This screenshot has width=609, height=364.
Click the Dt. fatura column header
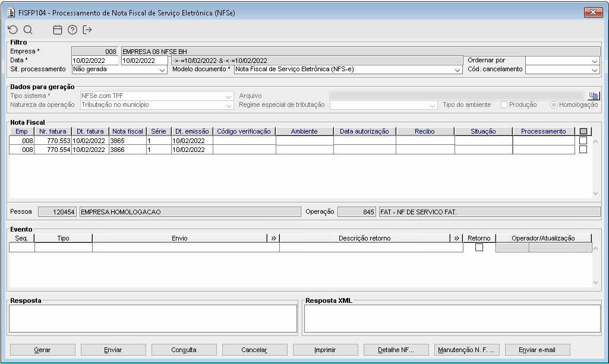90,131
